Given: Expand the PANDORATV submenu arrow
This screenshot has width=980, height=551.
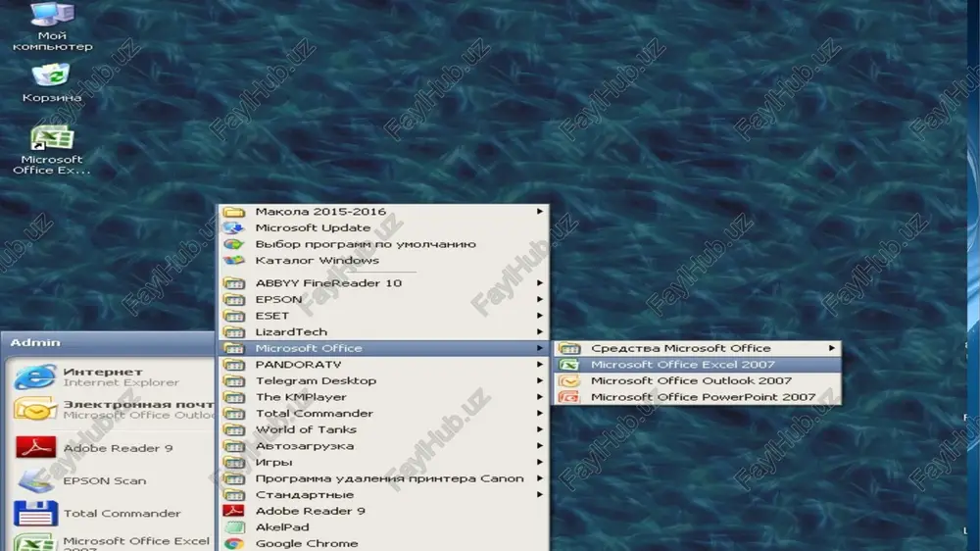Looking at the screenshot, I should coord(539,364).
